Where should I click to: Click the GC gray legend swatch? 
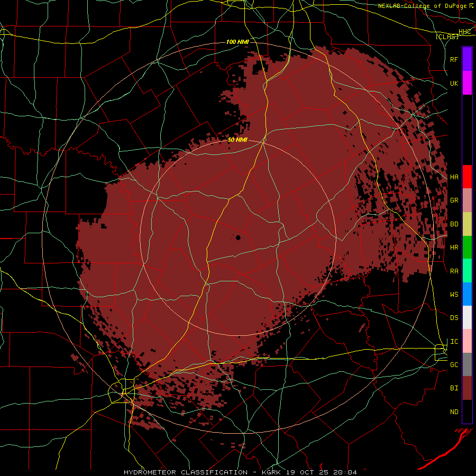(x=467, y=364)
